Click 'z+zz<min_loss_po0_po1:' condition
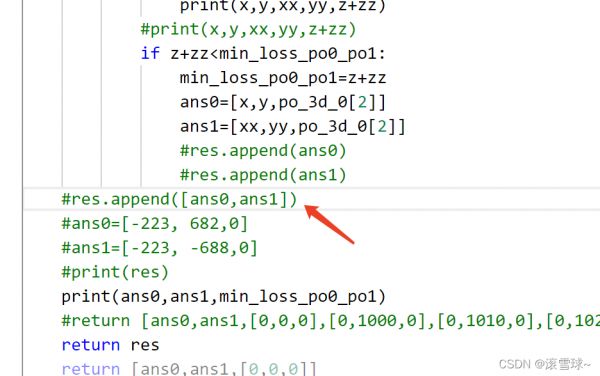The height and width of the screenshot is (376, 600). click(x=278, y=54)
